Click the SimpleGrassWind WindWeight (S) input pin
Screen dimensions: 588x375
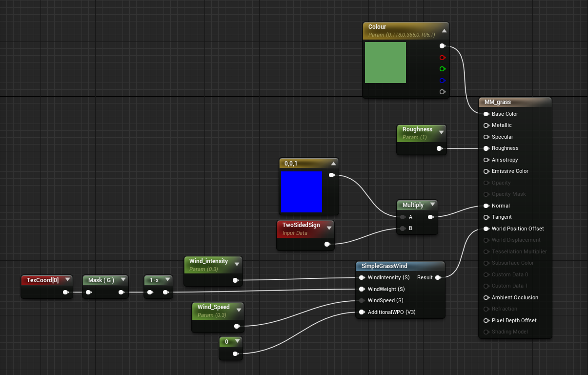[x=362, y=289]
